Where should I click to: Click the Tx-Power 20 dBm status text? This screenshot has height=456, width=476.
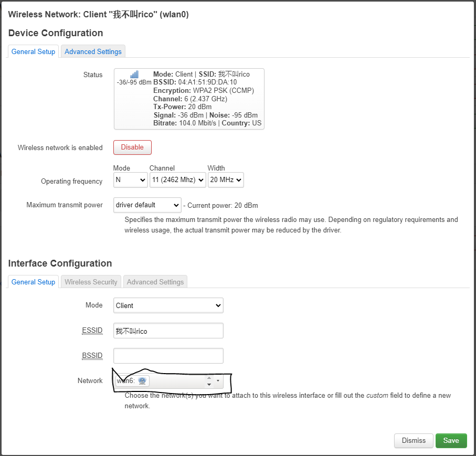183,107
